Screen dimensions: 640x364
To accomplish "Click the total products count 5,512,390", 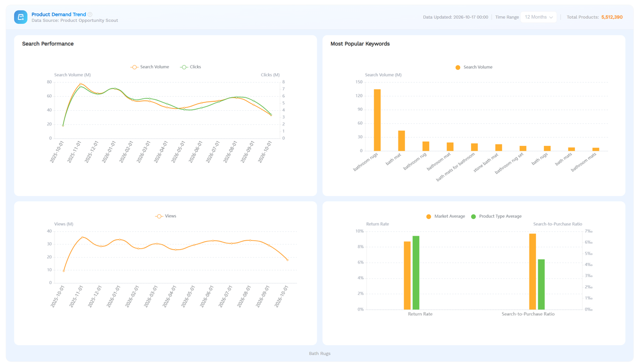I will [612, 17].
